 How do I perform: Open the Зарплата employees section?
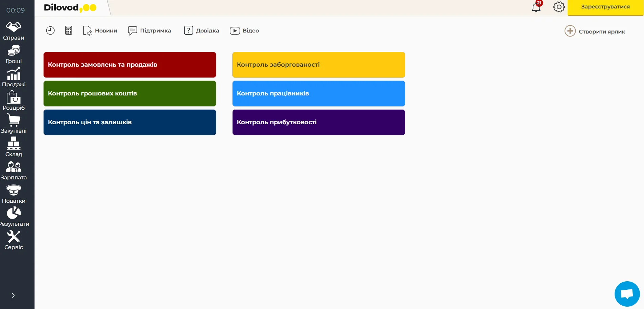[x=14, y=171]
